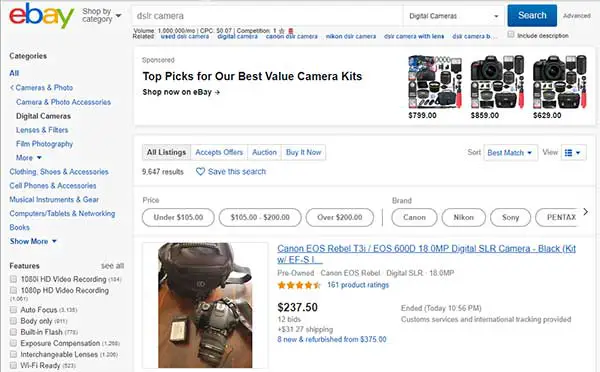The image size is (600, 372).
Task: Open the Shop by category dropdown
Action: (101, 15)
